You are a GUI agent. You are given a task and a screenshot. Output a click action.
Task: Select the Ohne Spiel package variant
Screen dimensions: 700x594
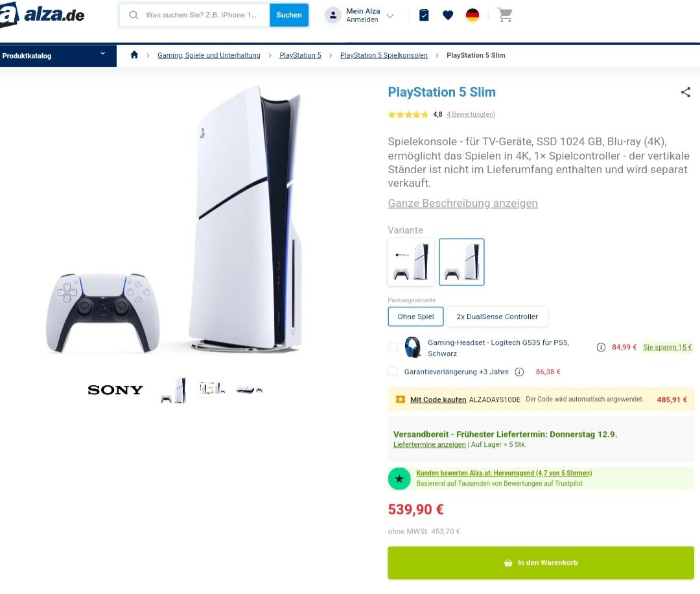[x=415, y=316]
